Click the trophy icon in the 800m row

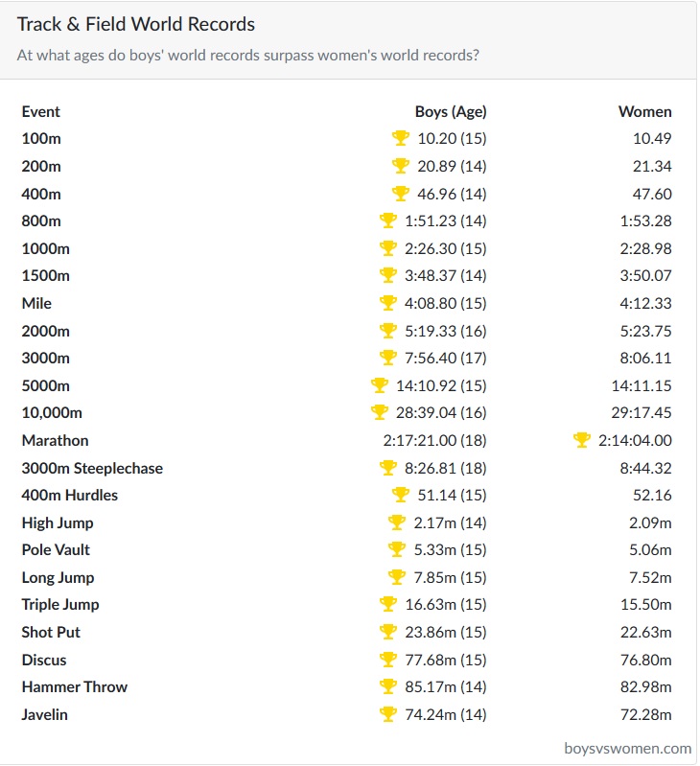click(x=388, y=221)
